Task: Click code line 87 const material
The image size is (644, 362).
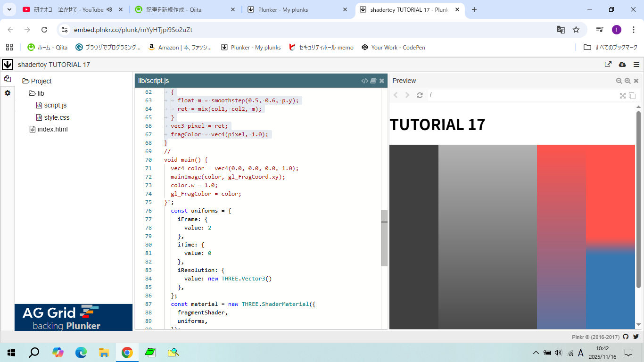Action: [243, 304]
